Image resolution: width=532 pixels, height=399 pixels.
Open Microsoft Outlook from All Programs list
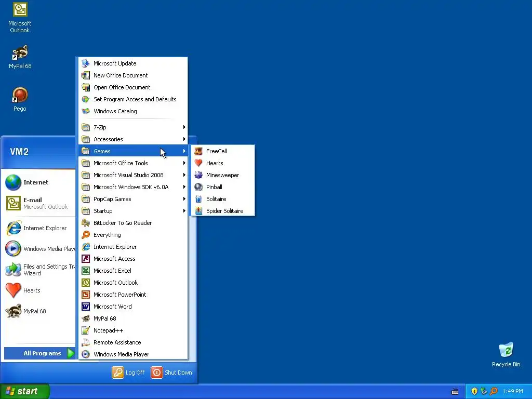click(133, 283)
